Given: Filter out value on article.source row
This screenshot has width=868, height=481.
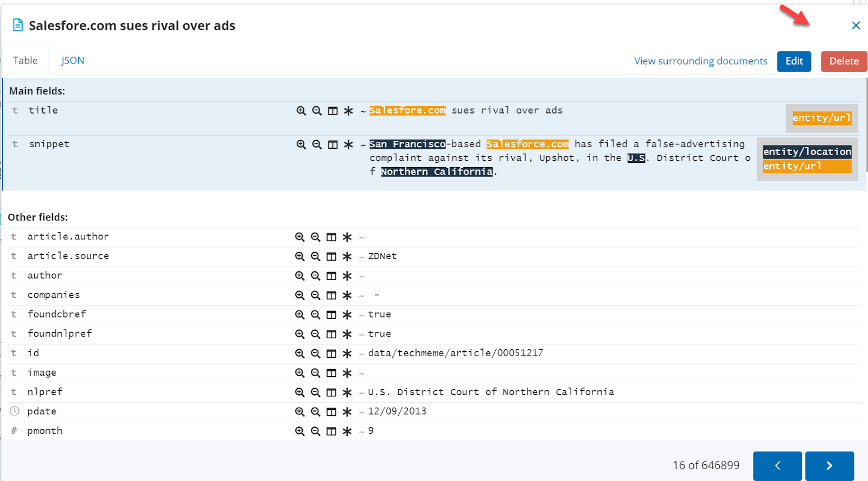Looking at the screenshot, I should click(x=315, y=256).
